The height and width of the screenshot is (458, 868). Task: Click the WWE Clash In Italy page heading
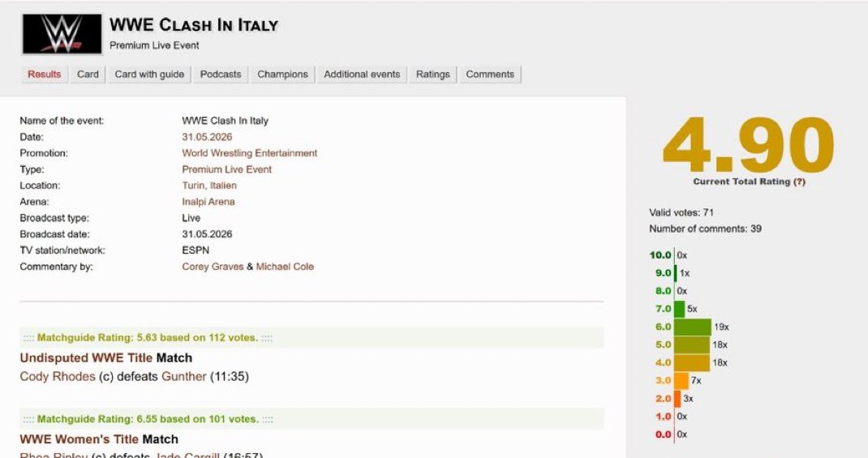194,24
